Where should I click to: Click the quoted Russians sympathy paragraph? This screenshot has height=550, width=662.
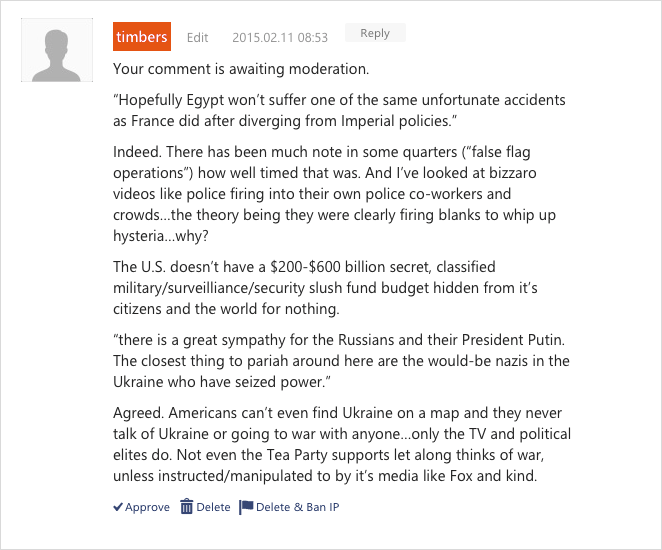pyautogui.click(x=341, y=361)
